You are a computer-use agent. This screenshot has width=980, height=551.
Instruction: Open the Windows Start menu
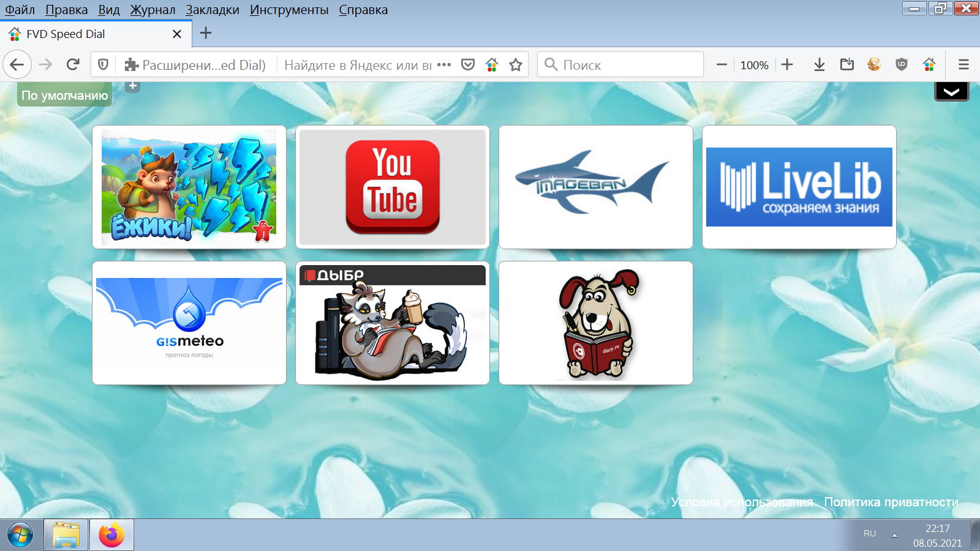pyautogui.click(x=20, y=536)
